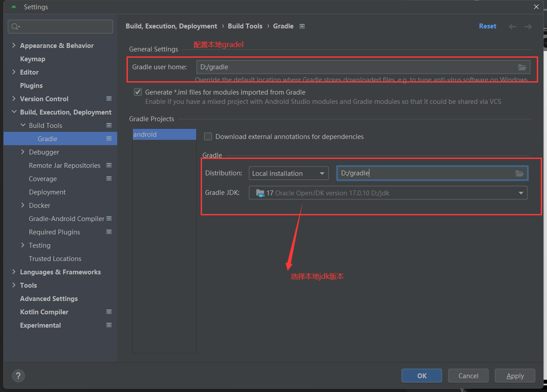
Task: Expand the Tools section
Action: click(x=14, y=285)
